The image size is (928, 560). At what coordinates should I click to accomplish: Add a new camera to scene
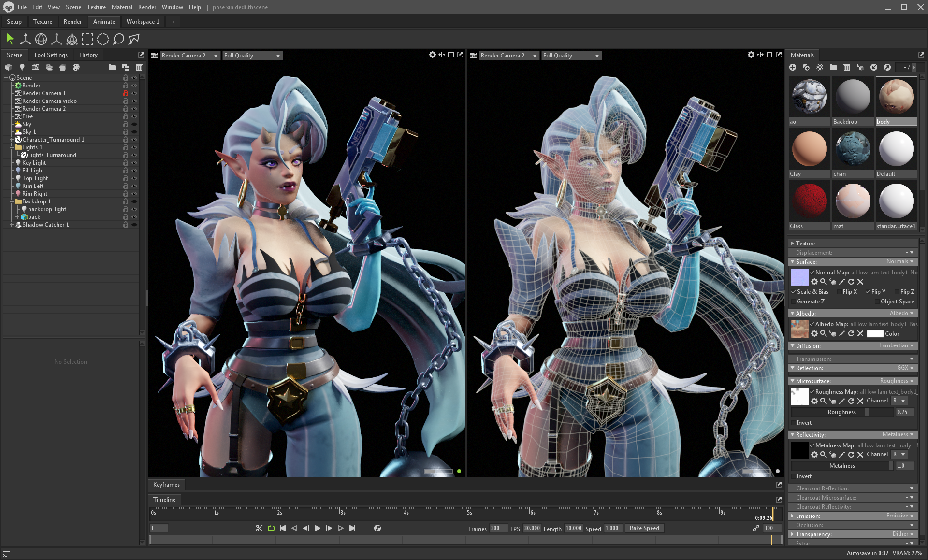(35, 67)
